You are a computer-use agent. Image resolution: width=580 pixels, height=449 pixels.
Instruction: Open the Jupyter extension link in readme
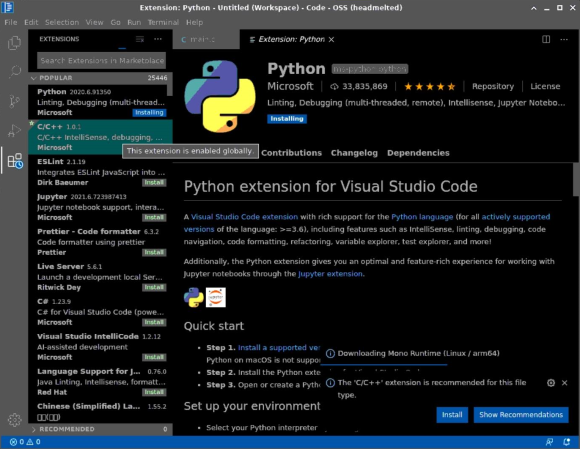point(330,274)
